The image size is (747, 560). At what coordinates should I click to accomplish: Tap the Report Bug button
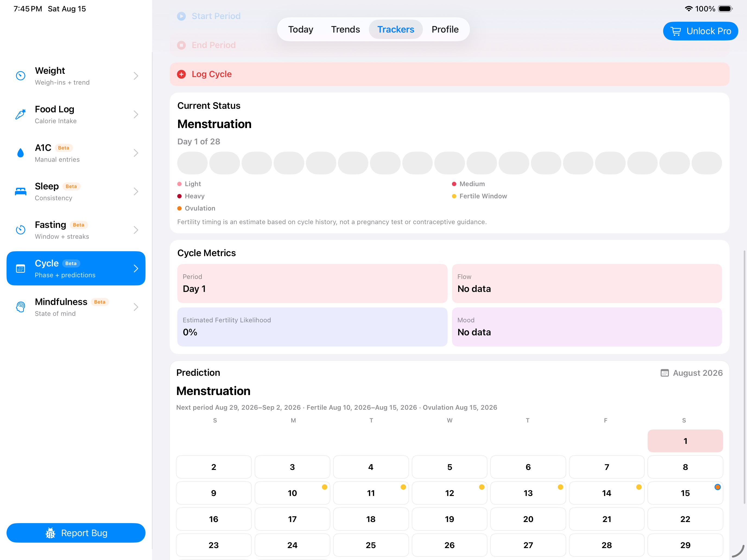pos(76,533)
